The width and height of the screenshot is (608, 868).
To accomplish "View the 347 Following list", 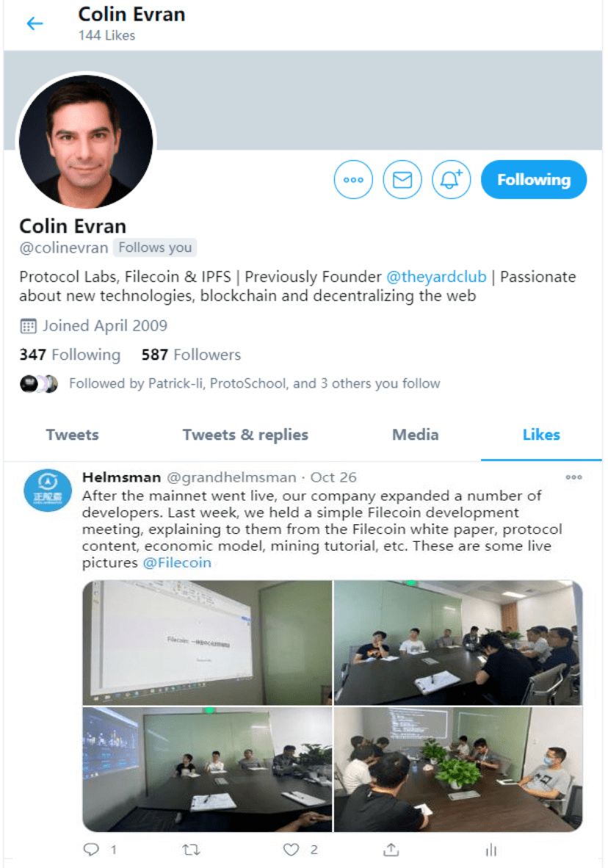I will [x=70, y=354].
